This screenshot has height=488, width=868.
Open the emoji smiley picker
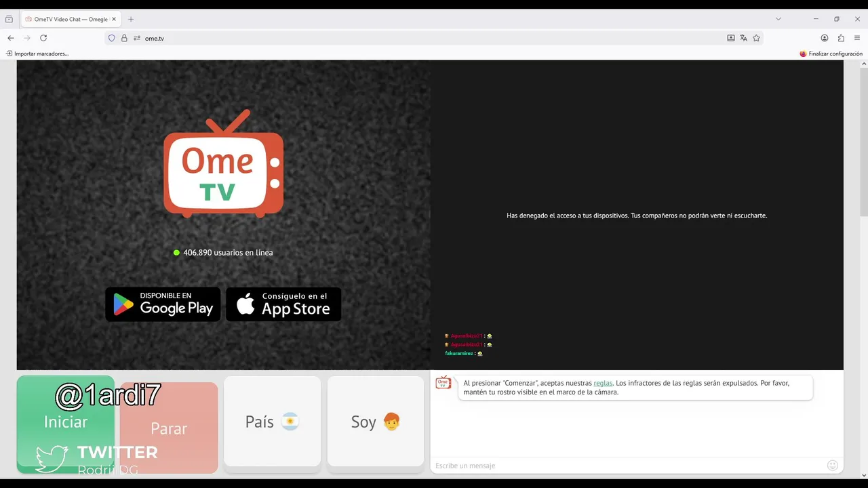[833, 465]
